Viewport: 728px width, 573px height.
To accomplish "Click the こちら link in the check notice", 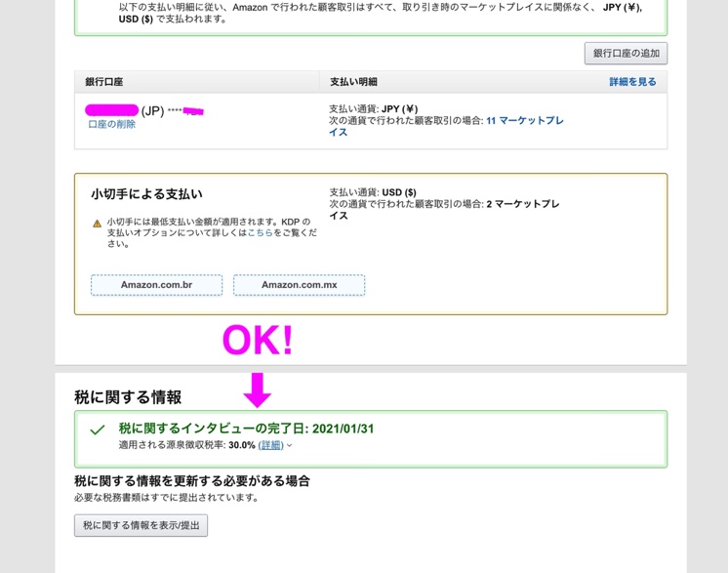I will click(x=261, y=233).
